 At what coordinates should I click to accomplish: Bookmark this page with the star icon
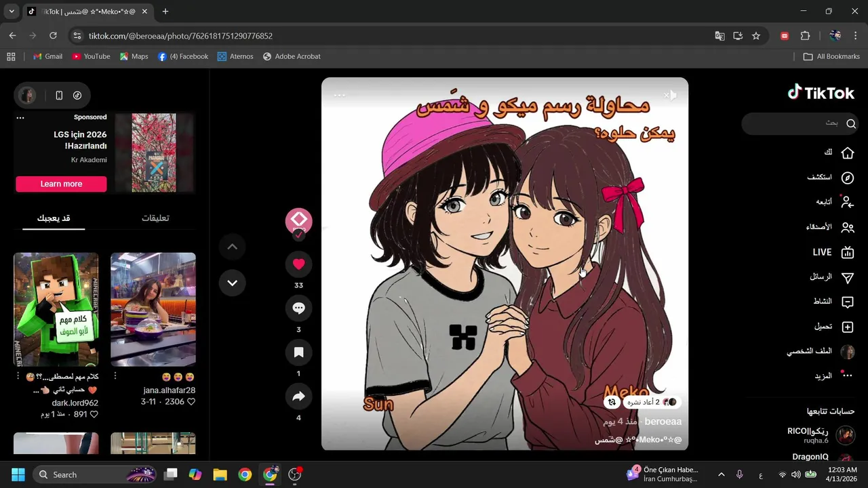[x=756, y=36]
